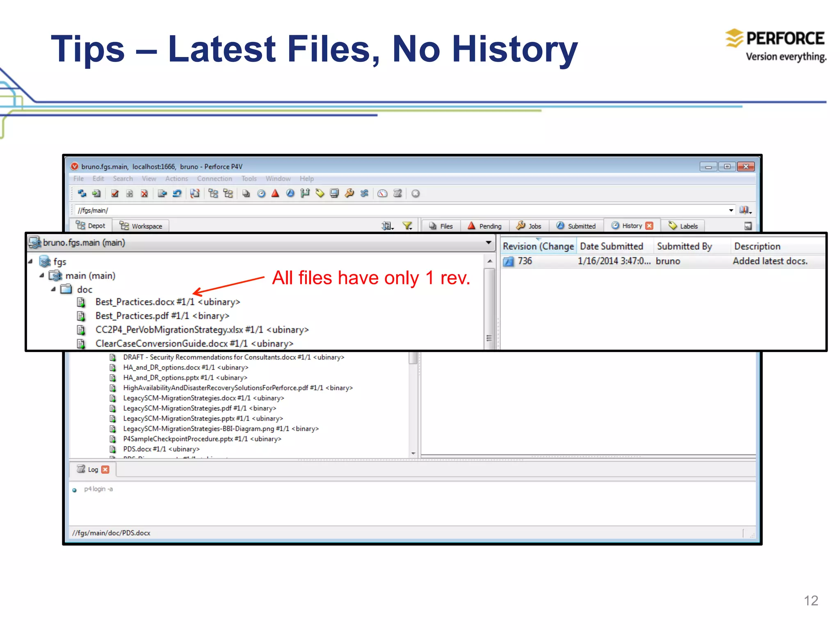Close the Log tab

pyautogui.click(x=105, y=470)
